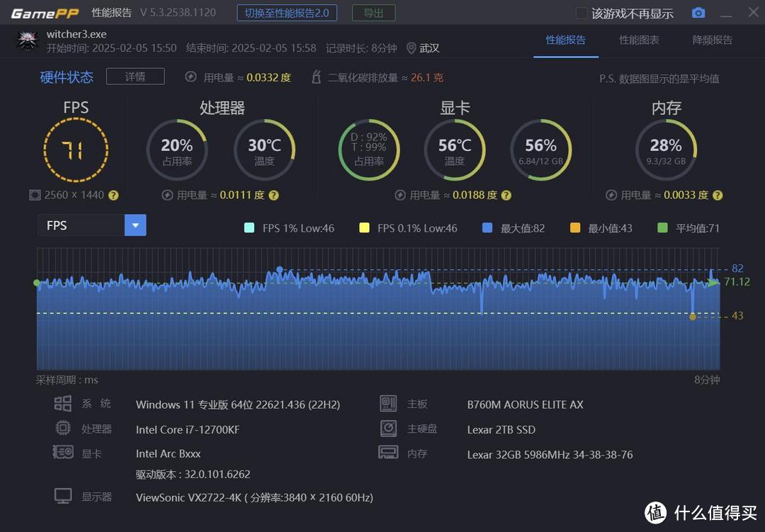Click the monitor icon beside 显示器
The width and height of the screenshot is (765, 532).
tap(63, 496)
